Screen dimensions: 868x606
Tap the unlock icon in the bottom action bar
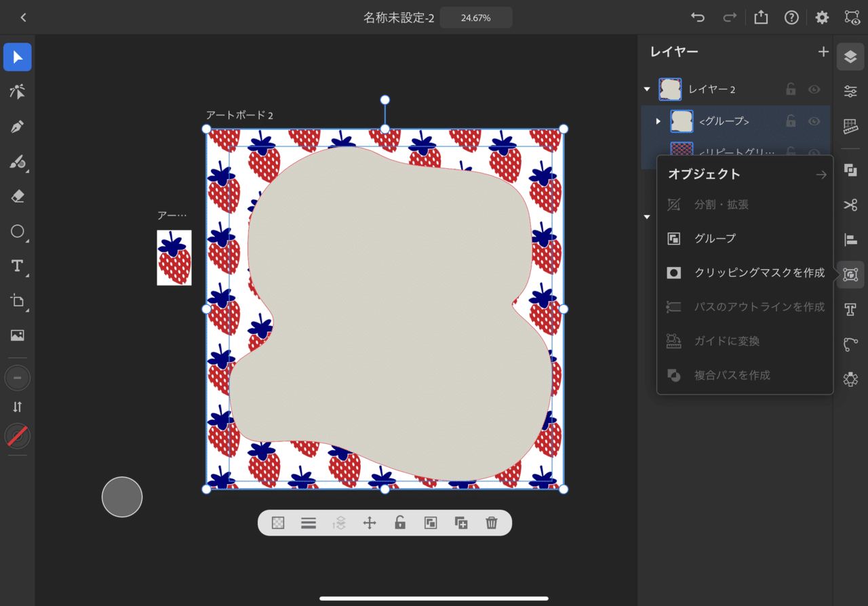point(399,523)
